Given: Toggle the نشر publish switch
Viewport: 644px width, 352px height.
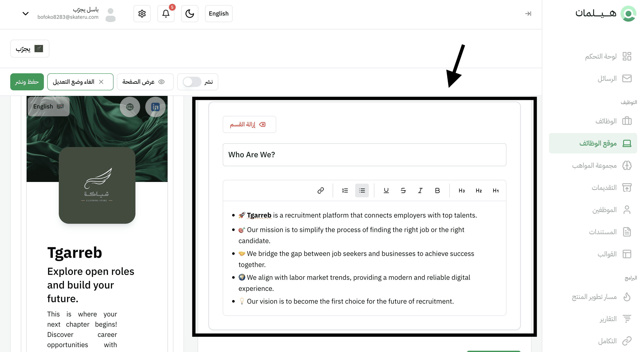Looking at the screenshot, I should click(192, 82).
